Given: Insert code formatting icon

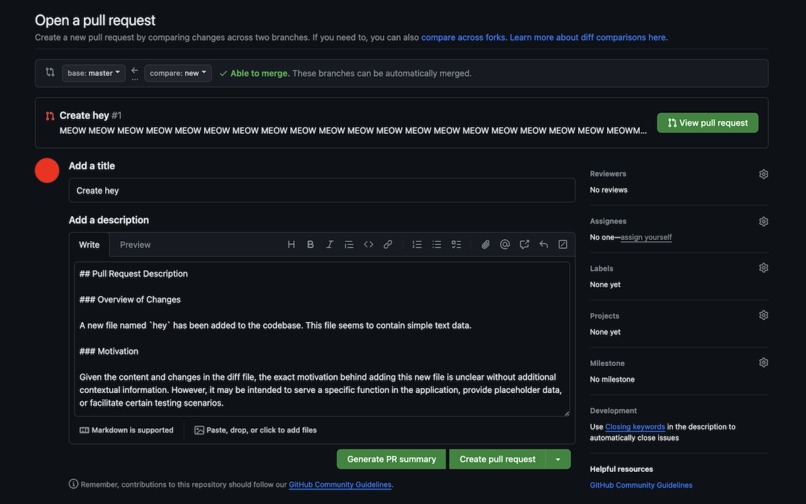Looking at the screenshot, I should click(369, 244).
